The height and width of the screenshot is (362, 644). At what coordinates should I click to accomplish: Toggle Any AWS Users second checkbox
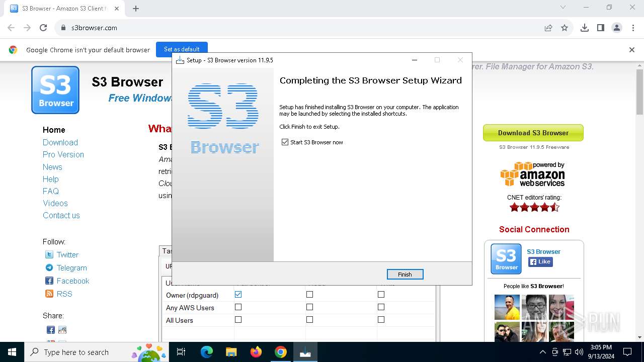pos(310,307)
